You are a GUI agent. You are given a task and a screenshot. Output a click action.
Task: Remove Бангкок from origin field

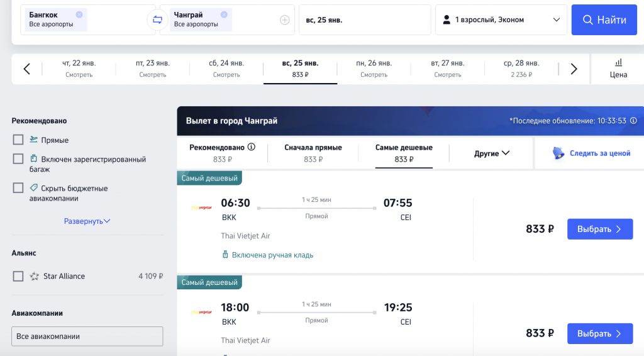(x=79, y=14)
